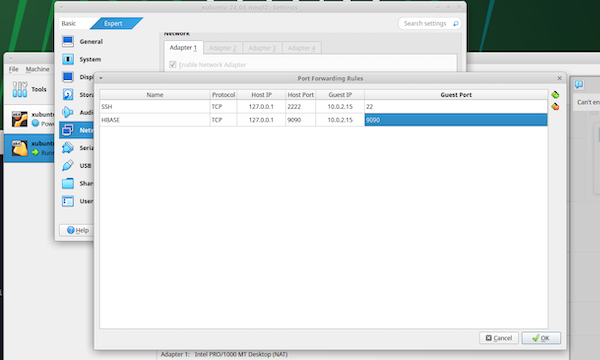The image size is (600, 360).
Task: Edit the HBASE guest port 9090 field
Action: (x=456, y=120)
